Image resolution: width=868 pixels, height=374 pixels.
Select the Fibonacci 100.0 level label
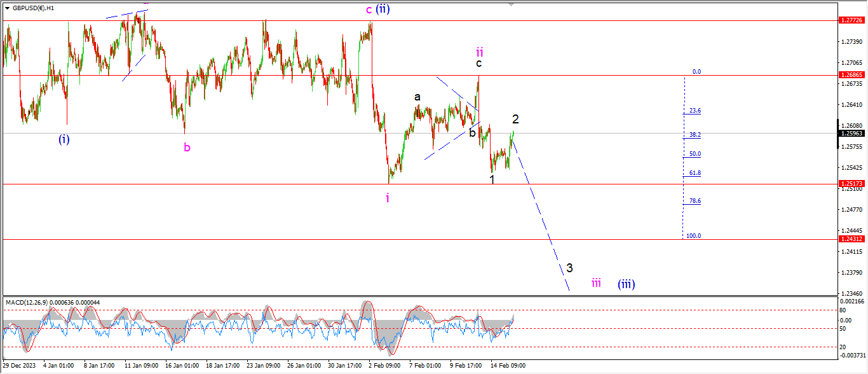click(x=694, y=236)
